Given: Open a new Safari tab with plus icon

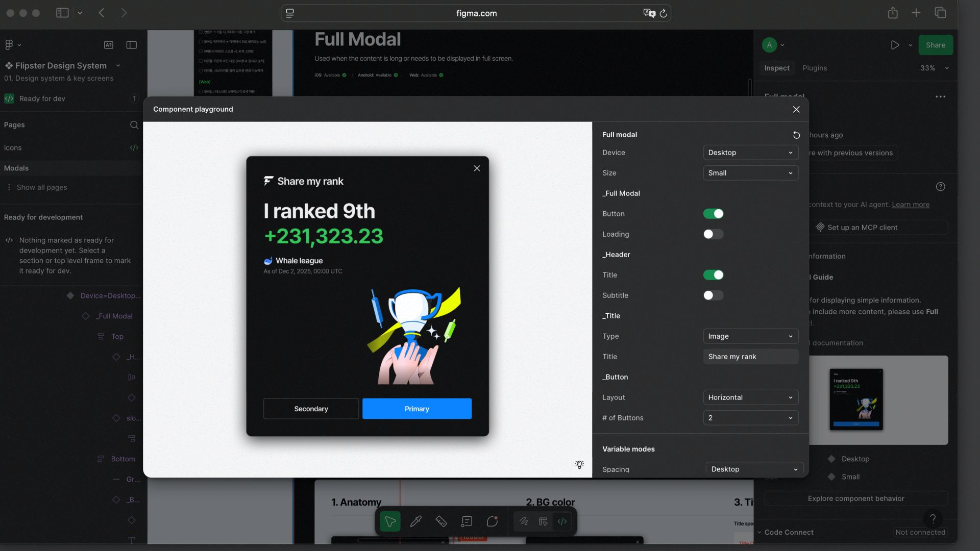Looking at the screenshot, I should (916, 13).
